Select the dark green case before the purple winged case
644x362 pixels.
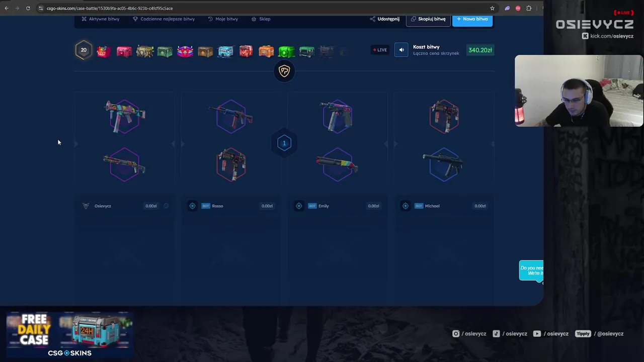point(165,51)
